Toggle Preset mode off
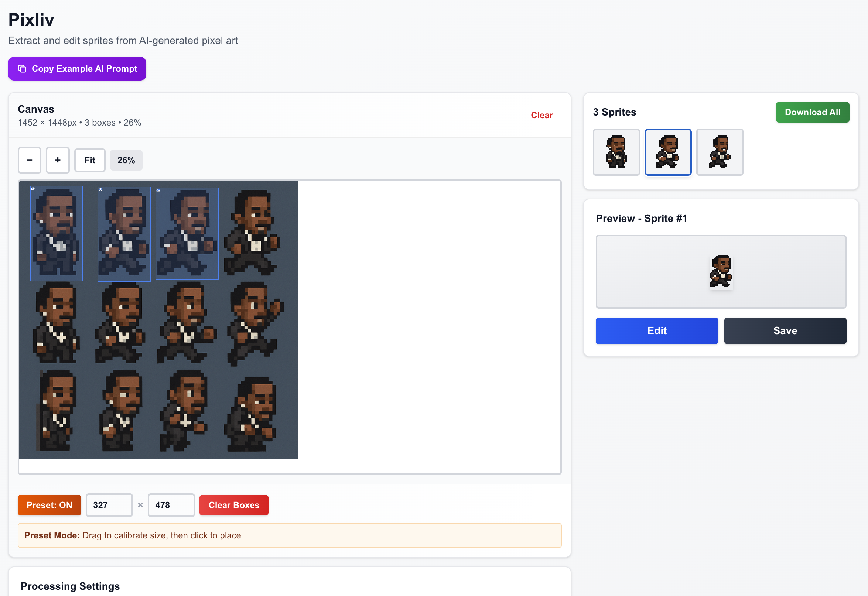868x596 pixels. (x=49, y=505)
